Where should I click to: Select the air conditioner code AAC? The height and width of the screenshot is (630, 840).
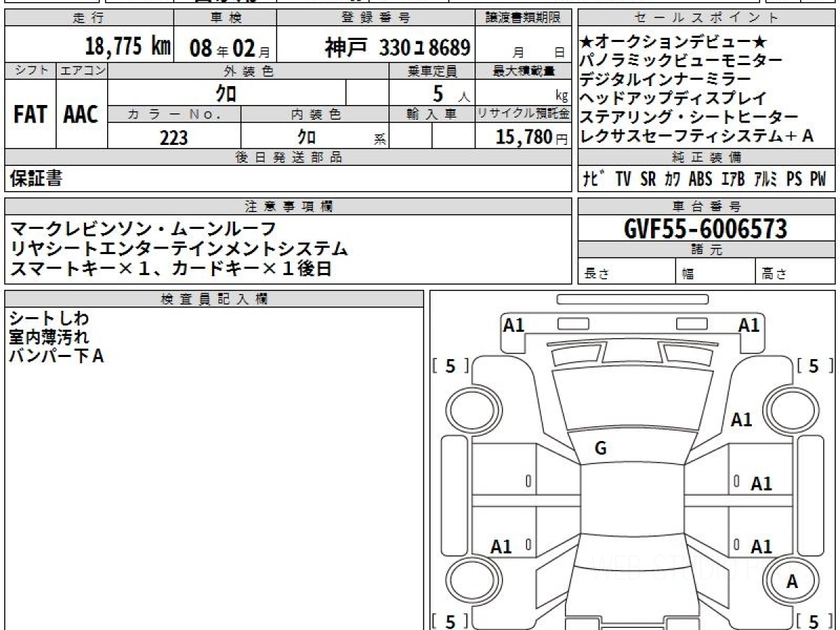(81, 114)
